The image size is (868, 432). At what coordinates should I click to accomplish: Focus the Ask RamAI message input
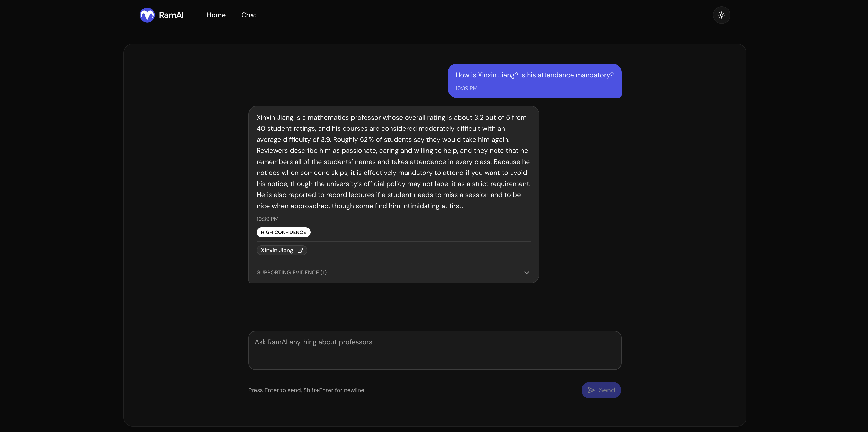pyautogui.click(x=435, y=350)
